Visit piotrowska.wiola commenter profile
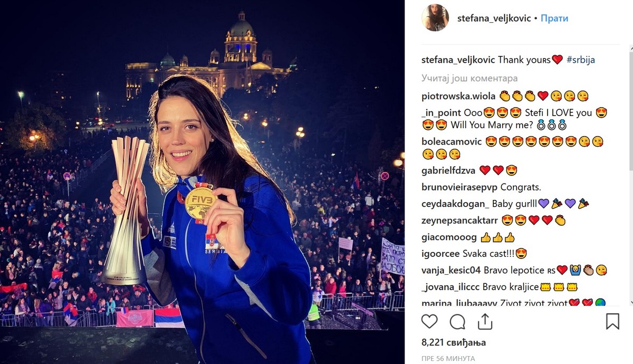 [x=458, y=96]
